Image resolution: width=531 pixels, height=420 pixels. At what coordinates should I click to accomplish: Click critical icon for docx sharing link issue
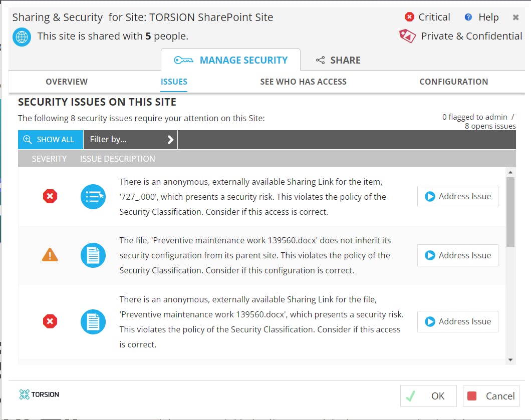[50, 321]
